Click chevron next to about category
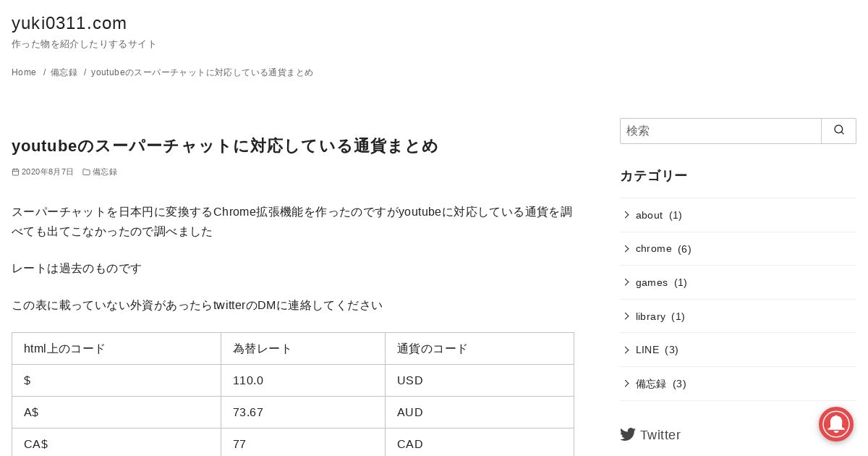The width and height of the screenshot is (868, 456). pyautogui.click(x=626, y=215)
